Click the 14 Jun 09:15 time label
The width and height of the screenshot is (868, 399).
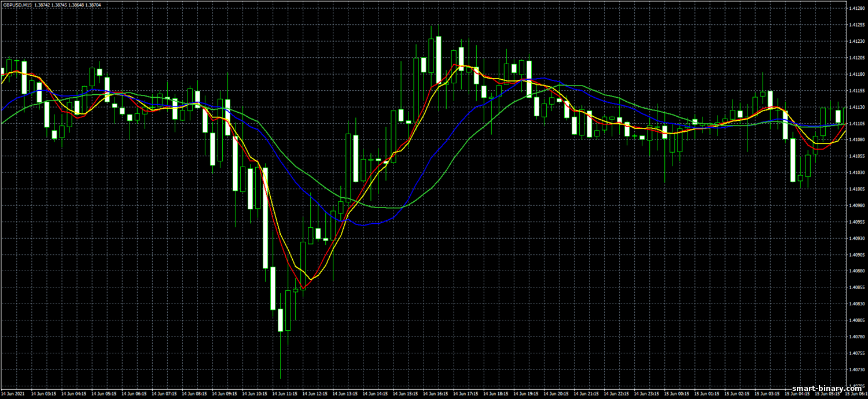click(224, 393)
